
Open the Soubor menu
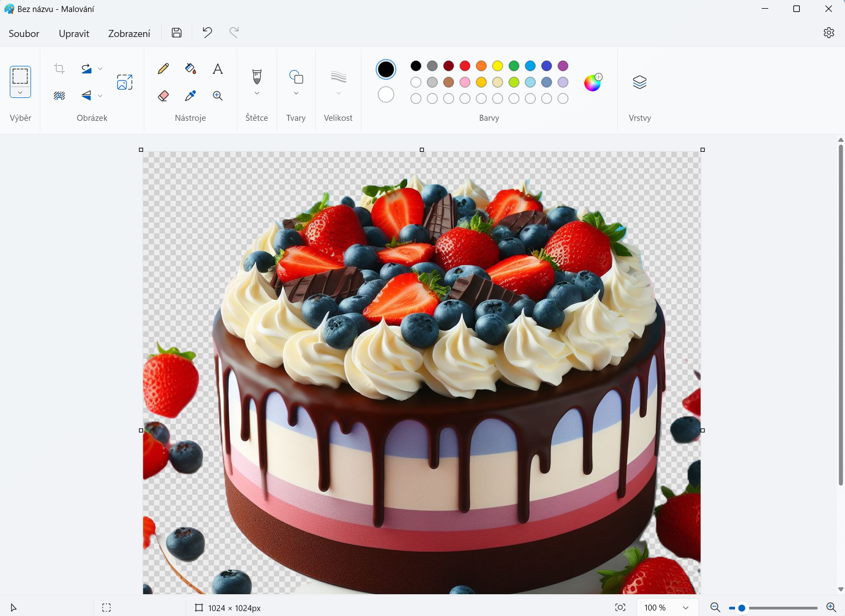[24, 33]
